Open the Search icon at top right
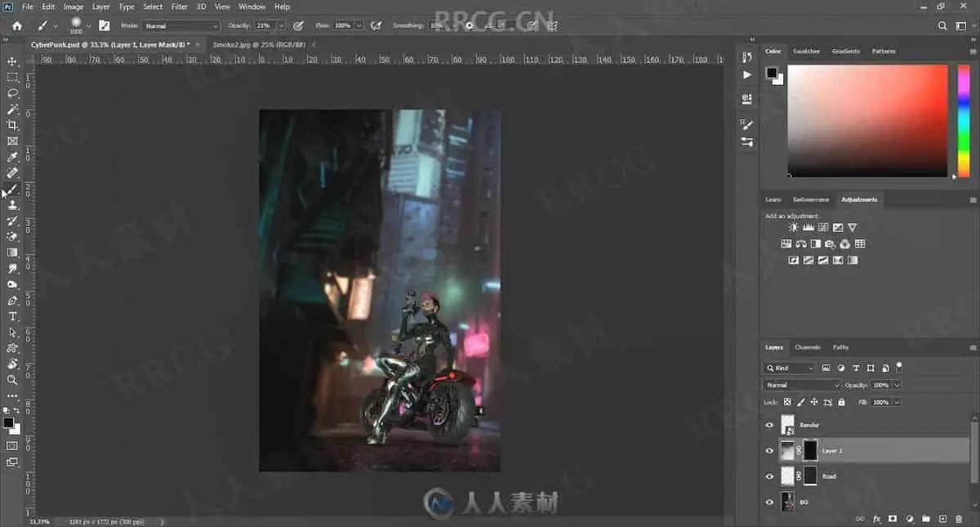The width and height of the screenshot is (980, 527). pos(942,25)
